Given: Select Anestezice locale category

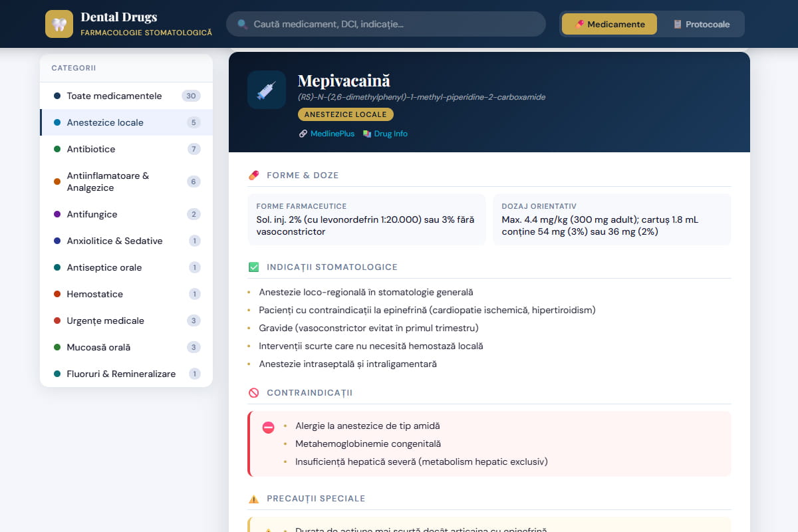Looking at the screenshot, I should pyautogui.click(x=126, y=122).
